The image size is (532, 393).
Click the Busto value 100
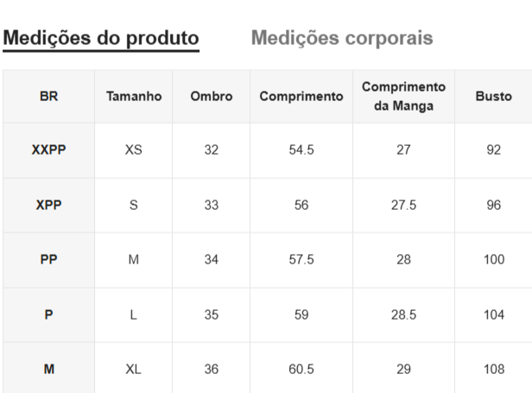494,260
